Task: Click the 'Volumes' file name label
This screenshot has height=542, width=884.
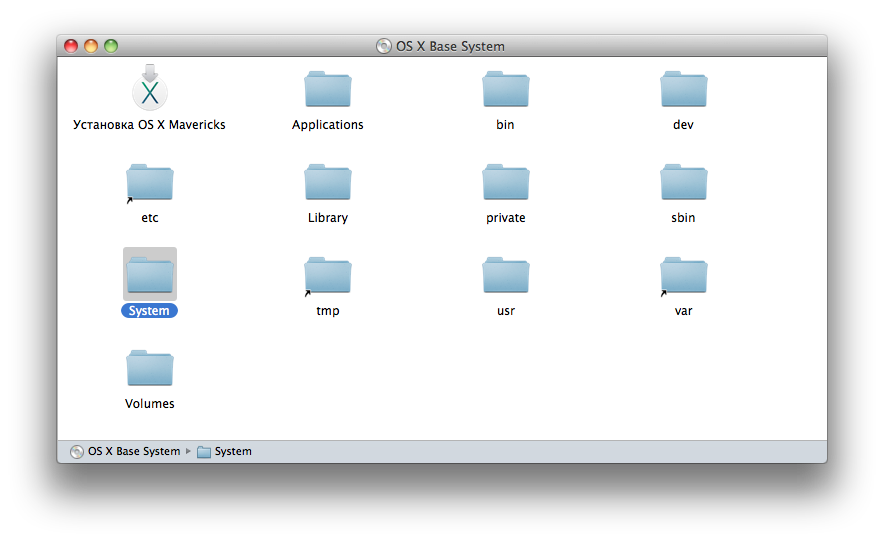Action: point(149,404)
